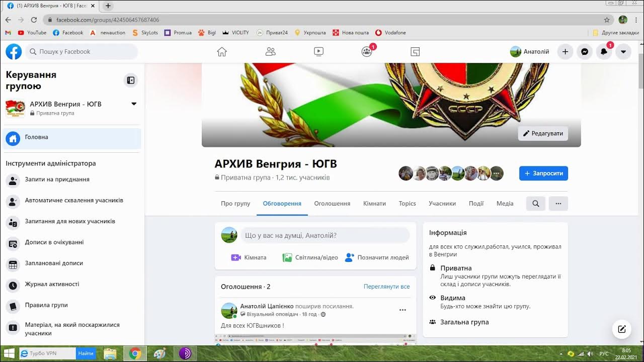This screenshot has width=644, height=362.
Task: Open newauction bookmark
Action: [108, 33]
